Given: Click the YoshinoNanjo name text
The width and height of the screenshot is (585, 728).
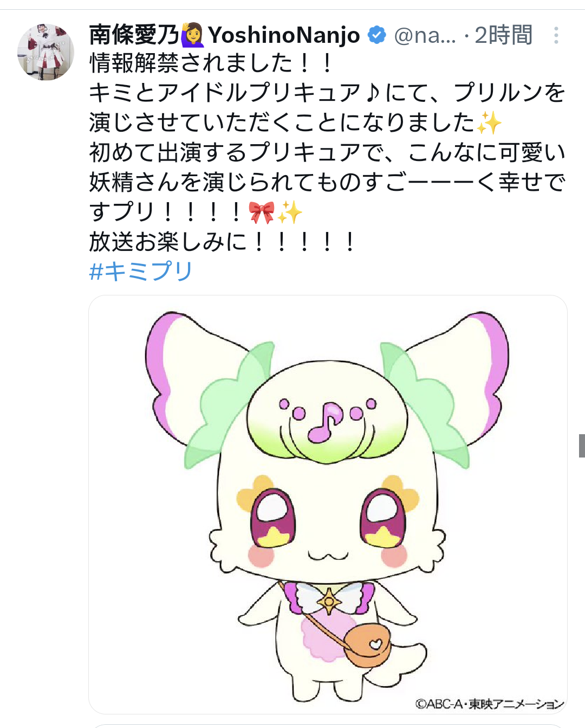Looking at the screenshot, I should point(284,36).
